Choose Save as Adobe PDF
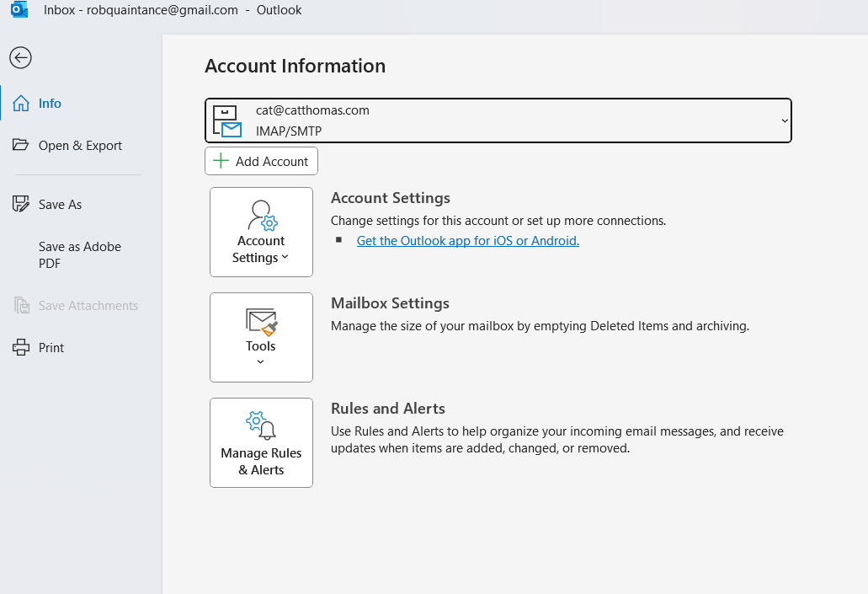The width and height of the screenshot is (868, 594). 81,255
